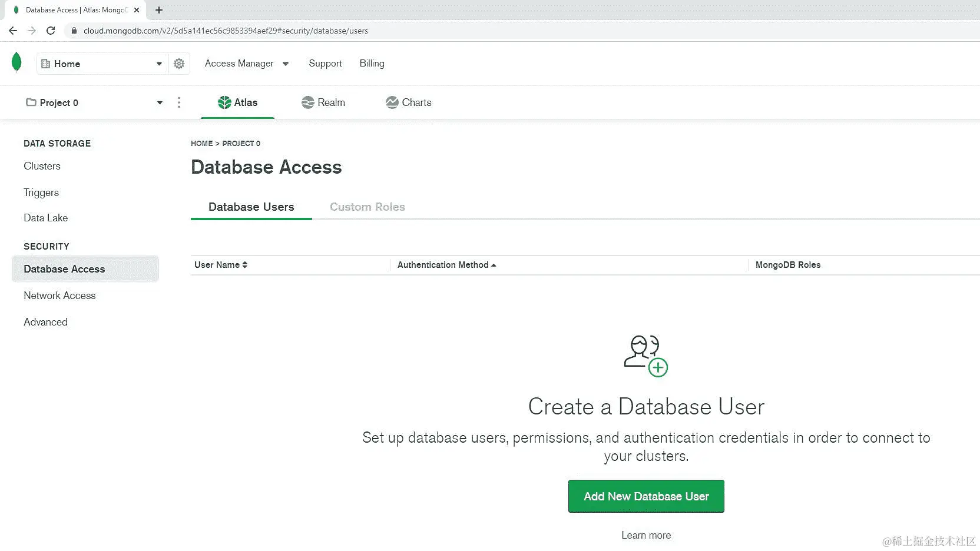Screen dimensions: 980x551
Task: Click the add-user illustration icon
Action: (x=646, y=356)
